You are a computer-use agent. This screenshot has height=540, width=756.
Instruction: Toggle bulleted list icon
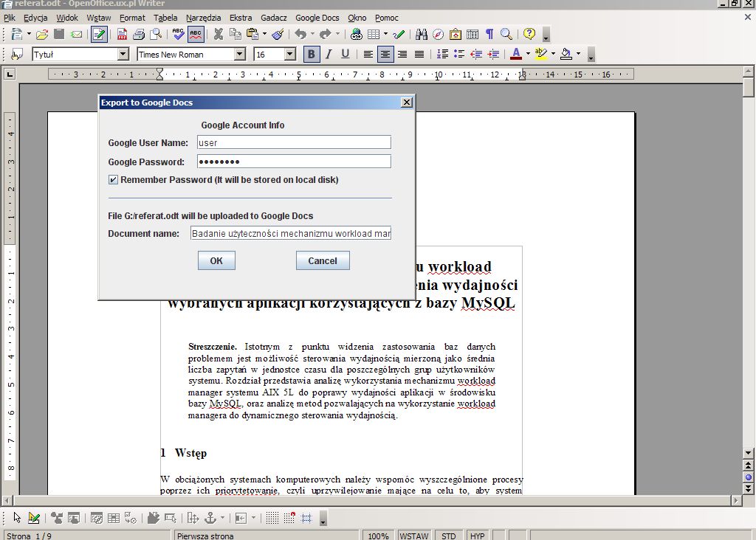pos(459,55)
